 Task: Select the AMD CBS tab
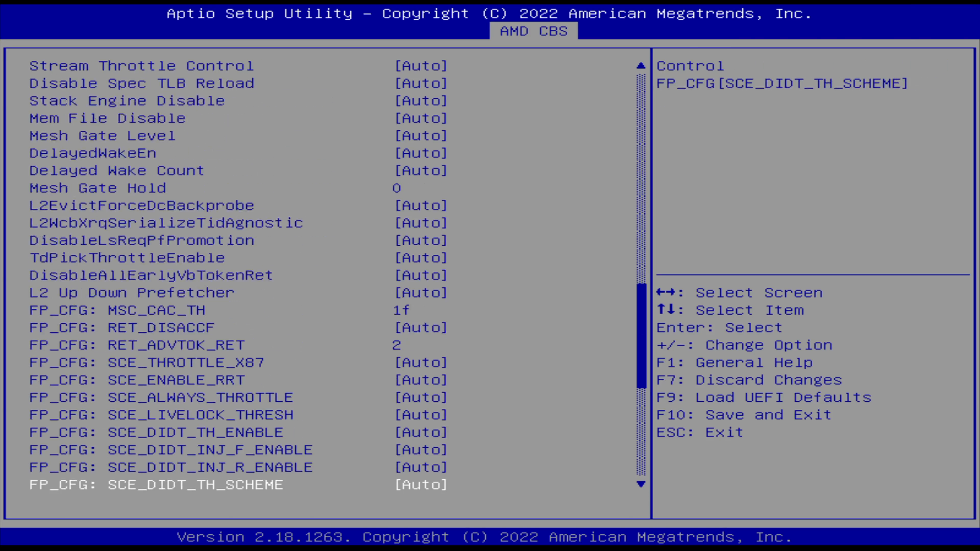(x=533, y=31)
